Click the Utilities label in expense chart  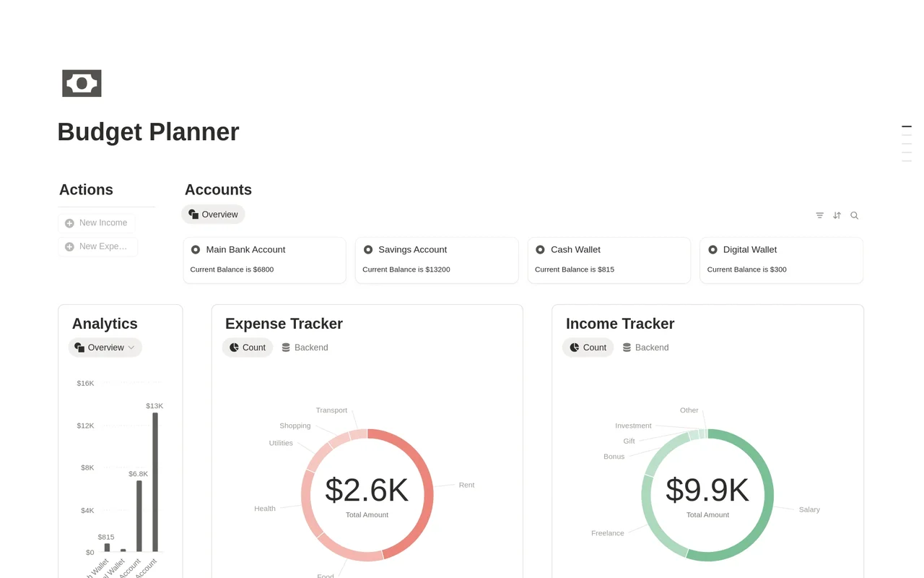(x=281, y=444)
